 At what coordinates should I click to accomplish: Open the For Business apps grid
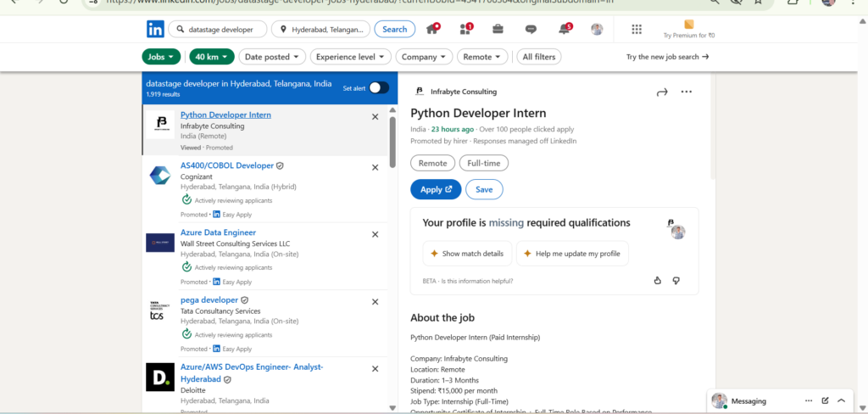point(637,30)
